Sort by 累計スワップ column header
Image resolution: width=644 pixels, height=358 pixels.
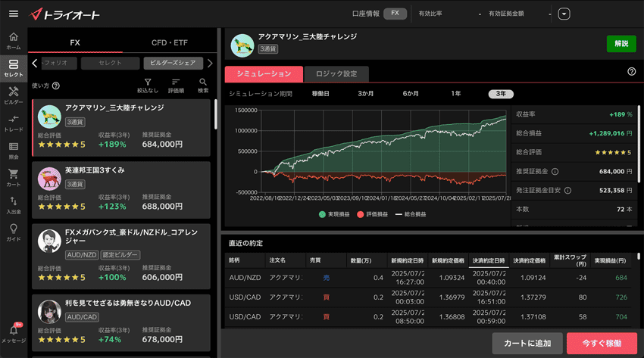tap(570, 260)
